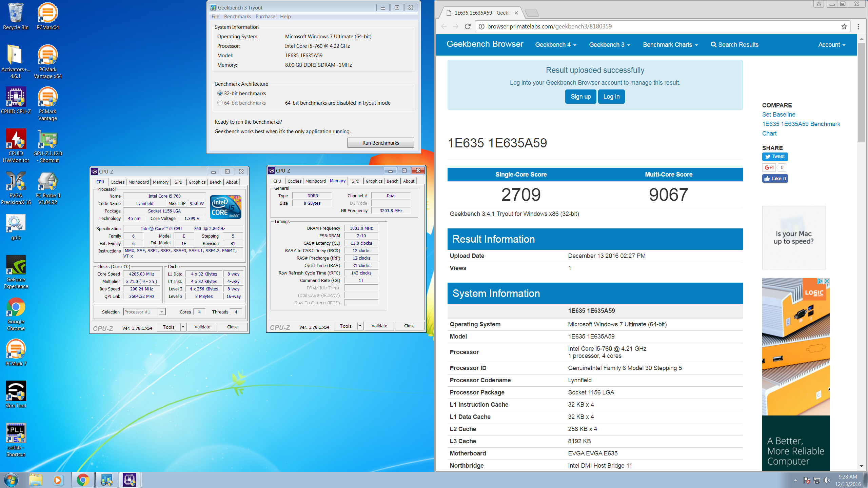This screenshot has width=868, height=488.
Task: Switch to CPU-Z in the taskbar
Action: pyautogui.click(x=130, y=480)
